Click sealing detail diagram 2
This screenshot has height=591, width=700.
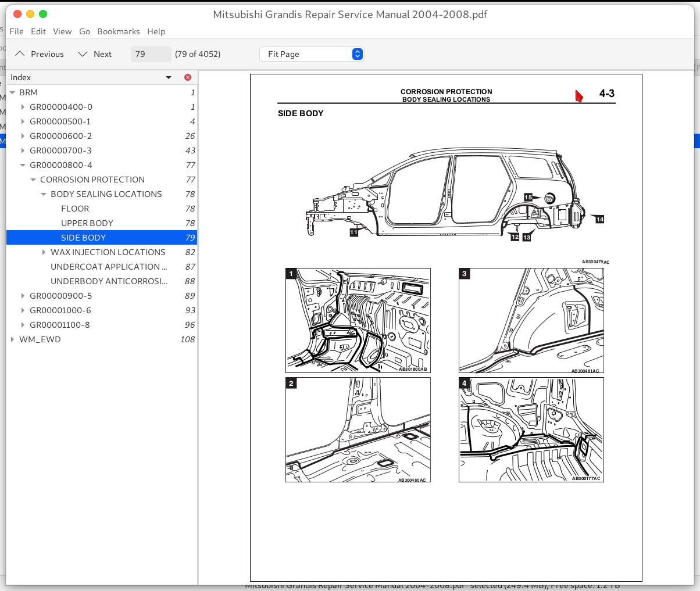(358, 430)
